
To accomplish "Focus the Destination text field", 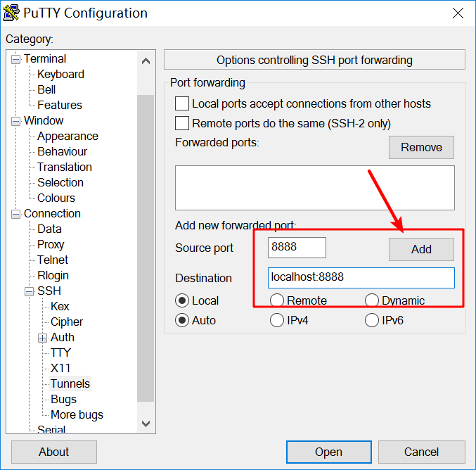I will tap(361, 277).
